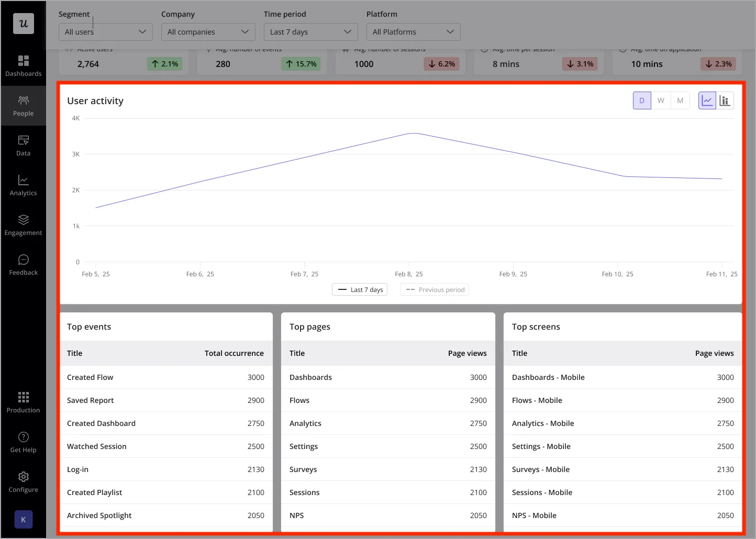Open the Segment All users dropdown

point(106,32)
